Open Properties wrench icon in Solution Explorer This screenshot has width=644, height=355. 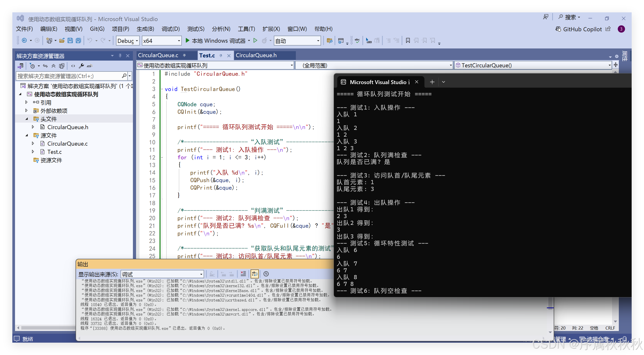click(x=81, y=66)
